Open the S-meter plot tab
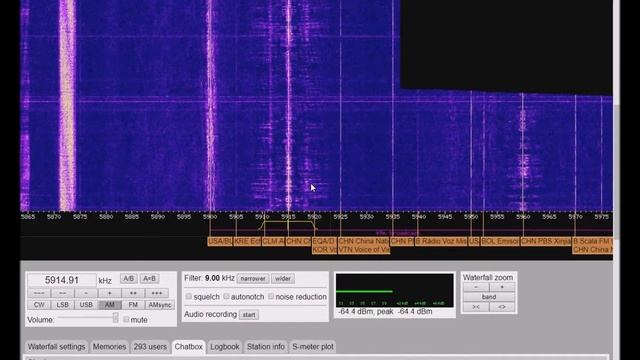The image size is (640, 360). pos(313,347)
